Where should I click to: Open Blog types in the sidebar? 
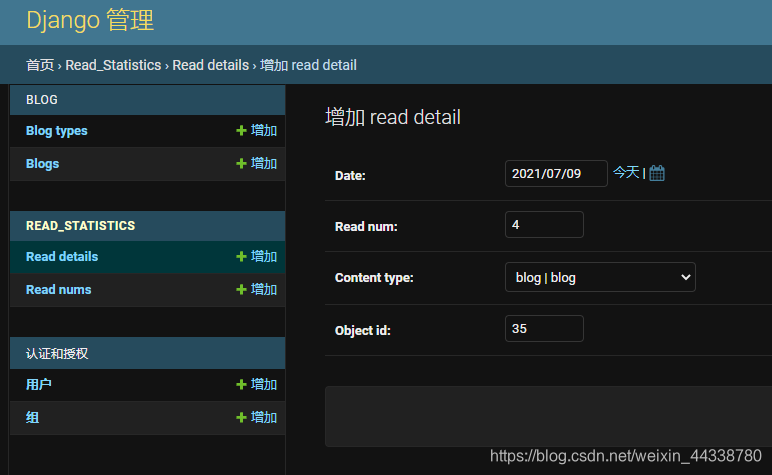(x=57, y=131)
